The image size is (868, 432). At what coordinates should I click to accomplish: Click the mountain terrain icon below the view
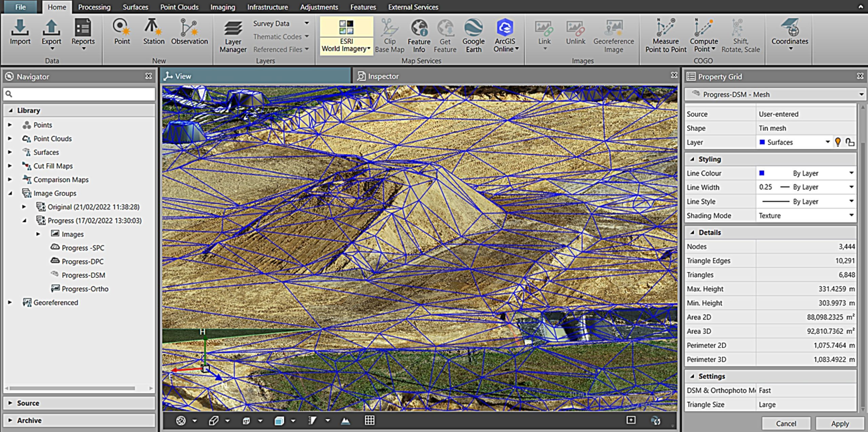[x=345, y=421]
